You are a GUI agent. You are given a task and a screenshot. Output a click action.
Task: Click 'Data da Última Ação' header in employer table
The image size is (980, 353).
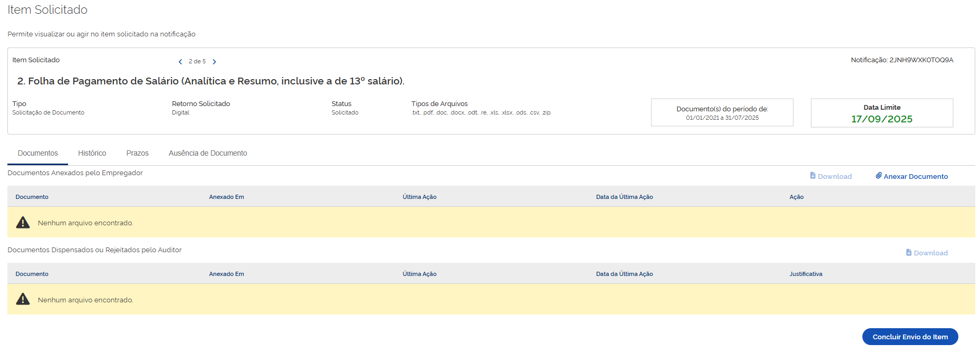click(x=624, y=197)
